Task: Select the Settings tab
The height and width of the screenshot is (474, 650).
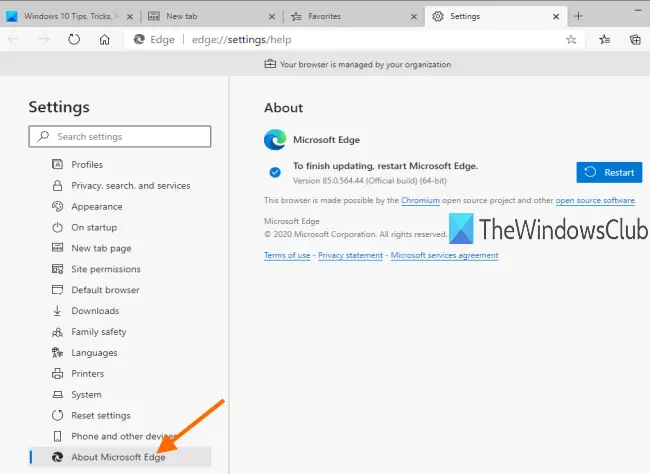Action: [496, 16]
